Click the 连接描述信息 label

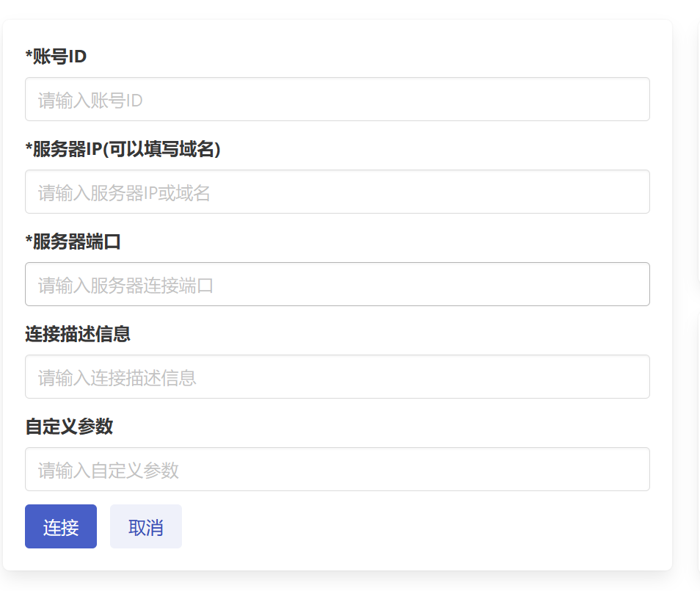[78, 334]
